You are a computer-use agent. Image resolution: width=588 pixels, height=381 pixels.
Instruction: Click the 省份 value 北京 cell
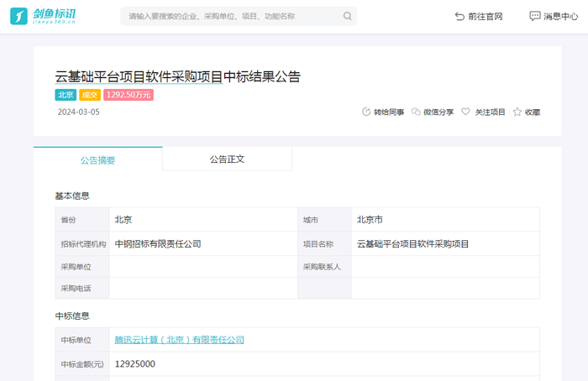point(203,220)
